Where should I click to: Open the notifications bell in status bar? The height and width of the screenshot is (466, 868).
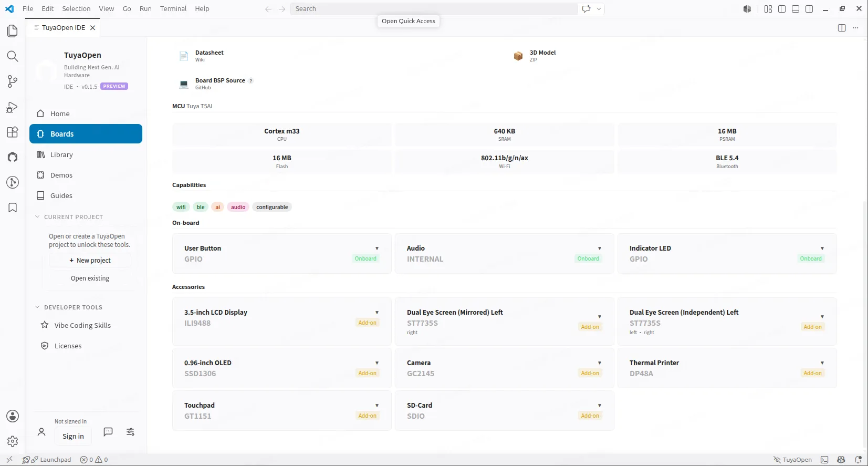click(858, 460)
